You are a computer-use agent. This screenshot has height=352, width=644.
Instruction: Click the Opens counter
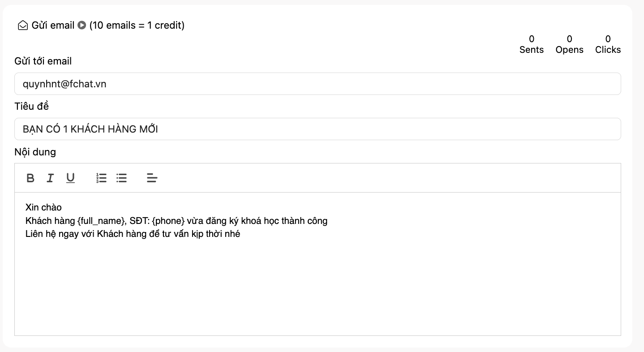(x=569, y=44)
